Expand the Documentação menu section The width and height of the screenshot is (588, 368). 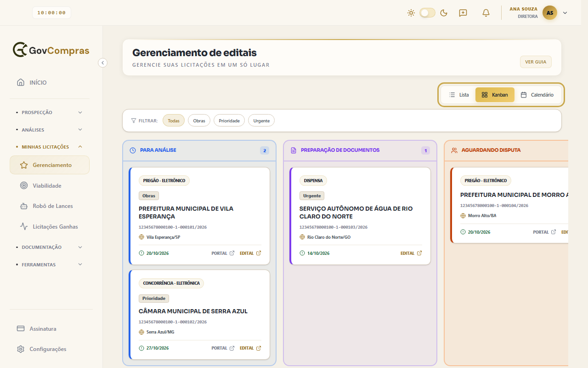tap(50, 247)
